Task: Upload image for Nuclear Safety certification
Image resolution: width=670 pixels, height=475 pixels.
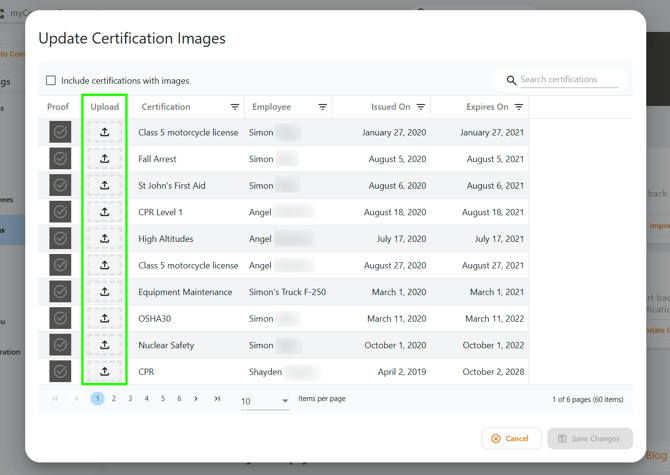Action: tap(104, 345)
